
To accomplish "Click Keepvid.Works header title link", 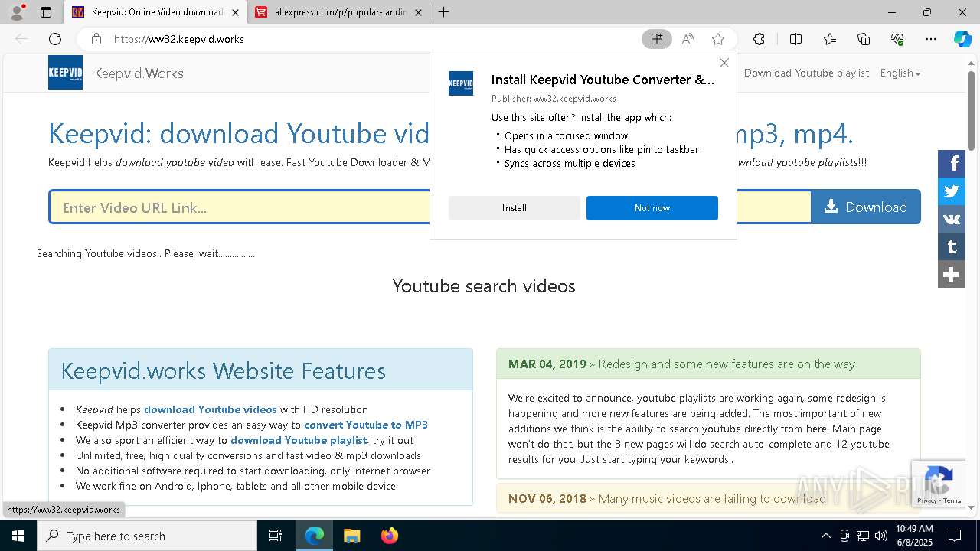I will coord(139,73).
